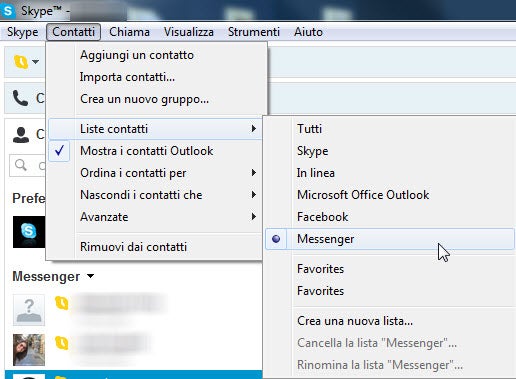Click the Skype logo in the title bar
The width and height of the screenshot is (516, 379).
click(x=8, y=10)
